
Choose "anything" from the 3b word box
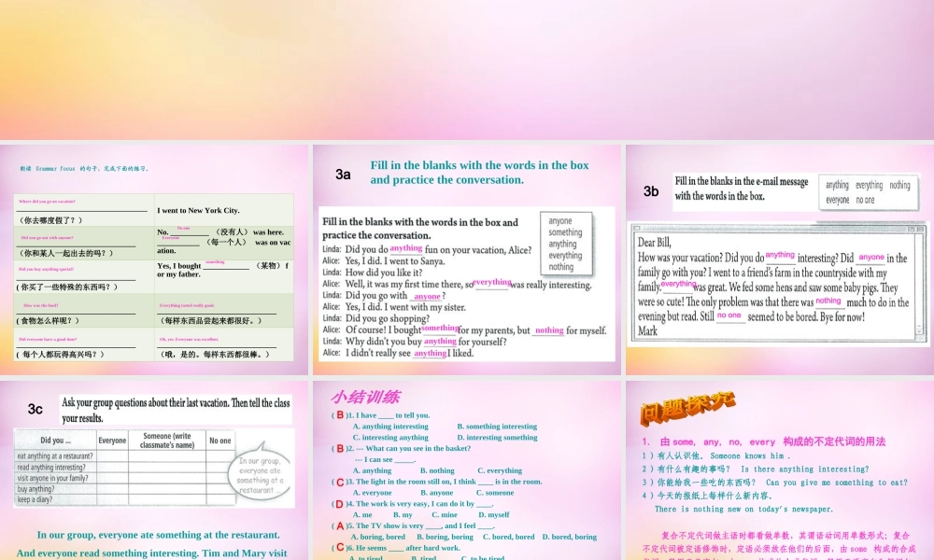click(838, 186)
